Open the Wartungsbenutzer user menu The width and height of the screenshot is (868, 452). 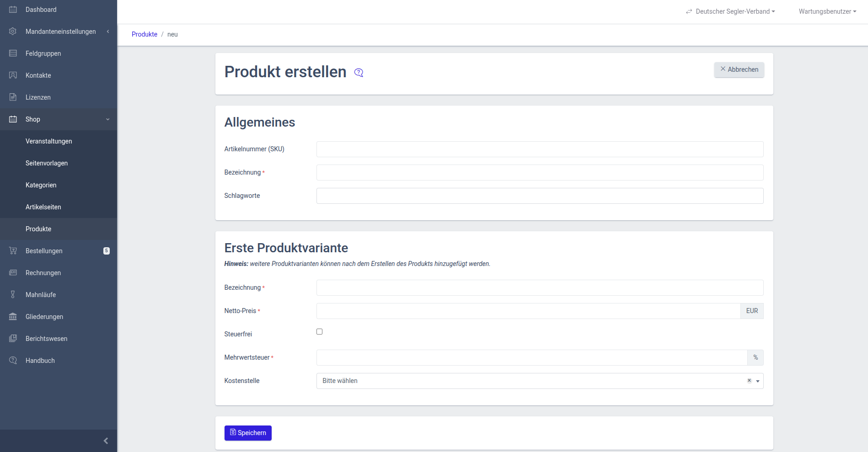point(827,11)
